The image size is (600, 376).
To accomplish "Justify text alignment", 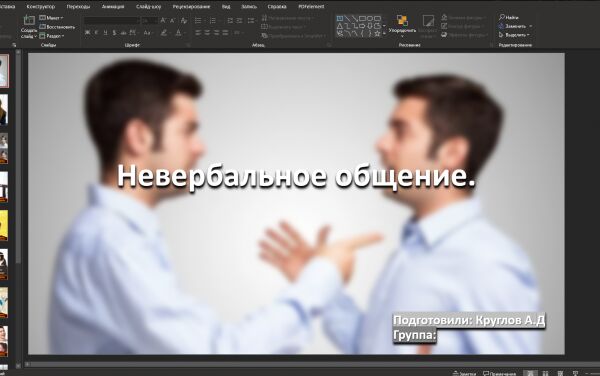I will (225, 33).
